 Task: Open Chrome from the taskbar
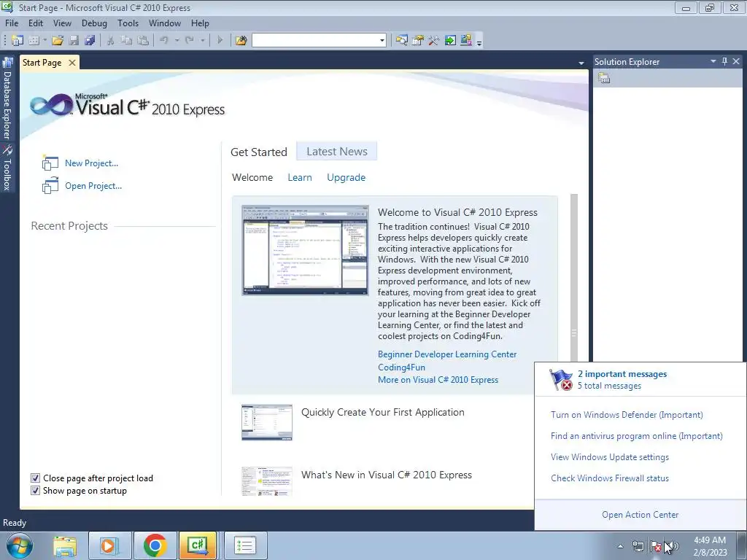(x=155, y=545)
